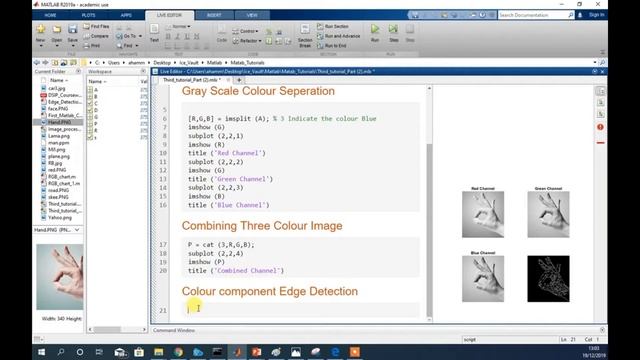Select Yahoo.png in Current Folder

pyautogui.click(x=60, y=218)
